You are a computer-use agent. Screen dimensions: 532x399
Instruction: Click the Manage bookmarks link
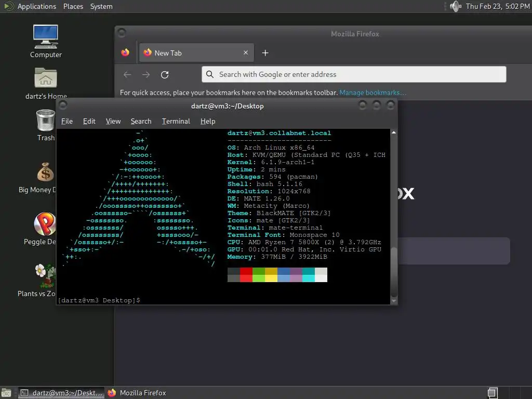(373, 92)
